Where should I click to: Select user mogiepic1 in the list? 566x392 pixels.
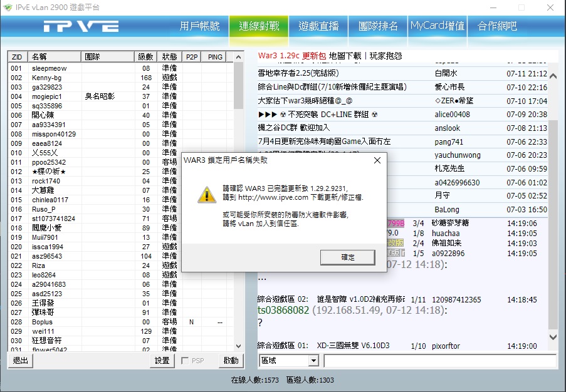pos(120,96)
